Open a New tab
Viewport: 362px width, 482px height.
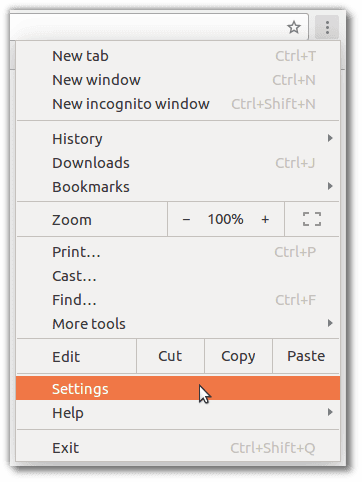coord(178,56)
